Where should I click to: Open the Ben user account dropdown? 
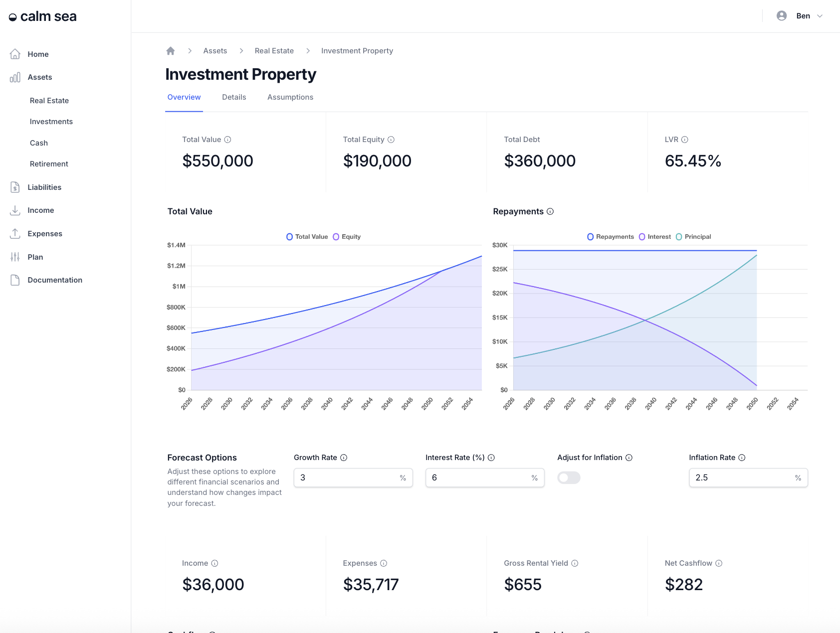[x=800, y=16]
